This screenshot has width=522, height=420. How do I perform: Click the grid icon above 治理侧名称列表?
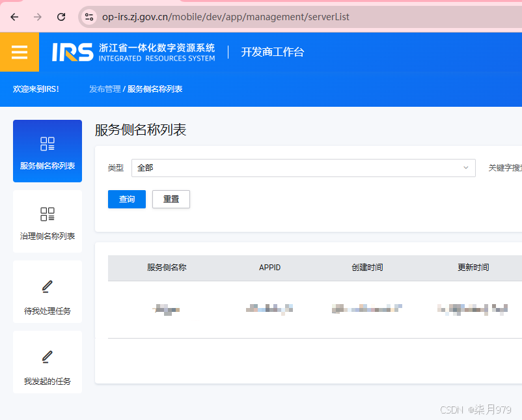(47, 214)
